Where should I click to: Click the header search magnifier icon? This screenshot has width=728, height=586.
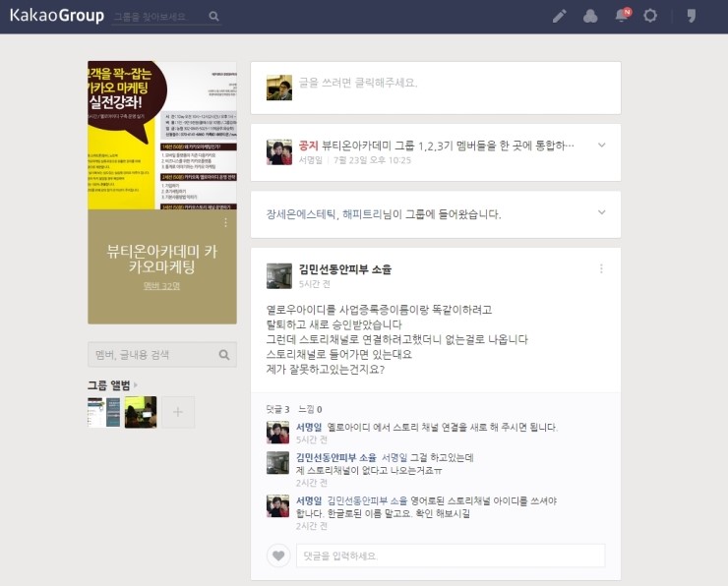214,17
